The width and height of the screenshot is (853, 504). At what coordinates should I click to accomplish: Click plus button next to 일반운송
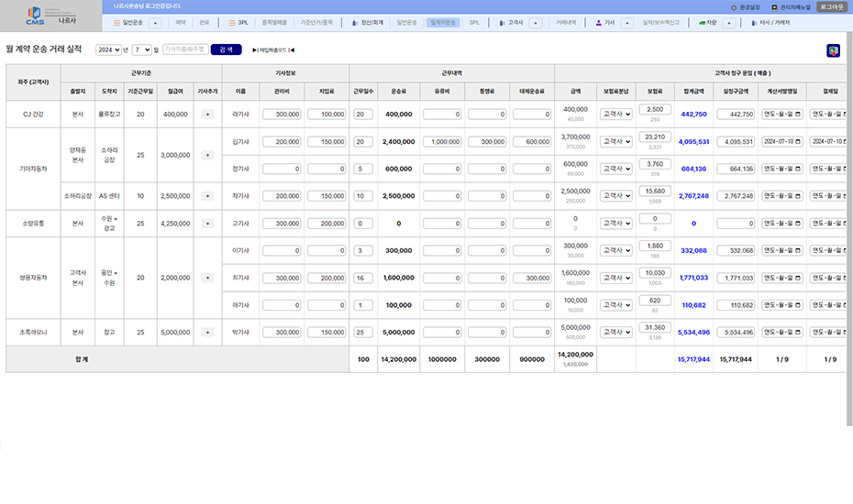tap(155, 23)
